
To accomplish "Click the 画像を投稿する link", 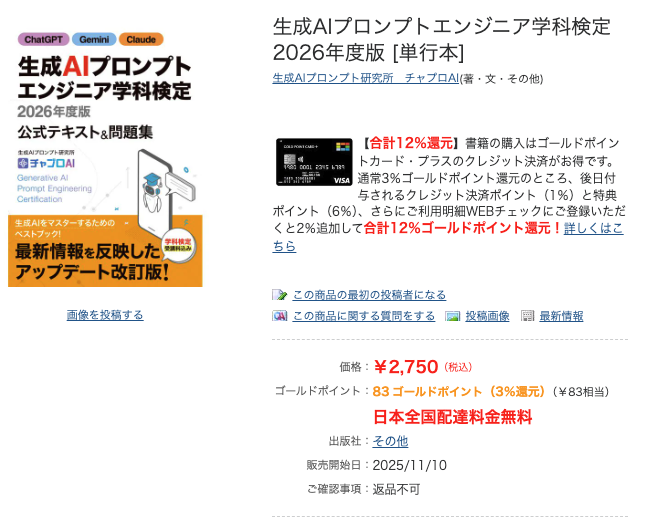I will tap(105, 315).
